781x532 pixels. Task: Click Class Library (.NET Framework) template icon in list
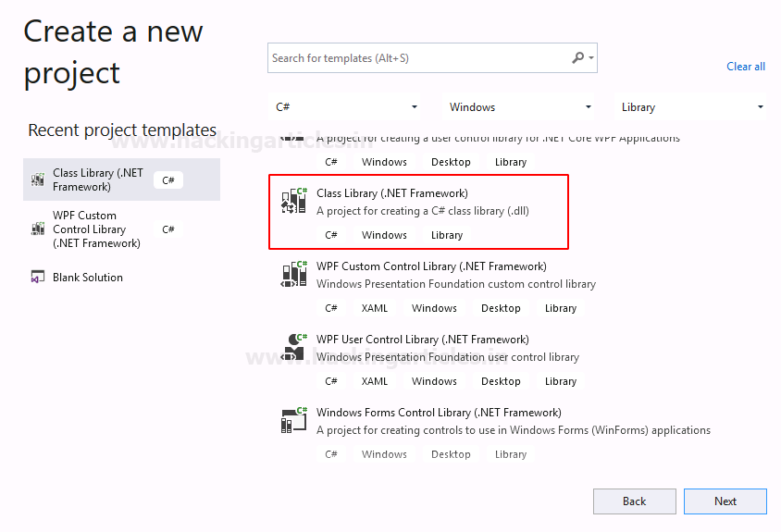click(x=294, y=201)
